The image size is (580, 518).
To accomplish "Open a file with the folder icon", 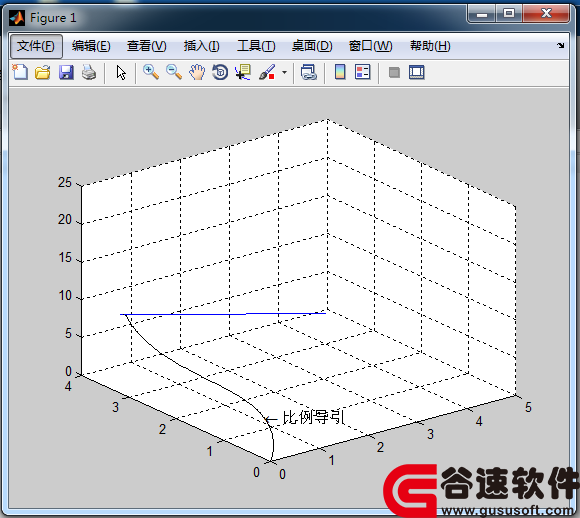I will coord(43,72).
